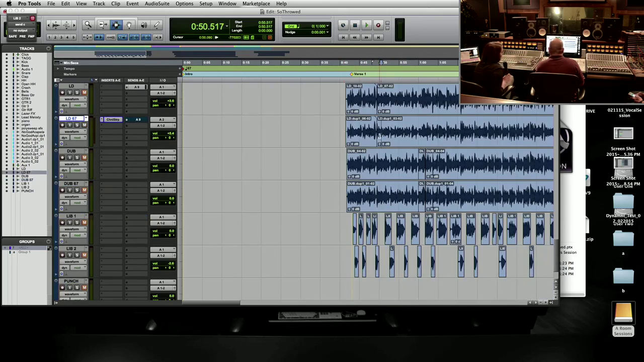
Task: Select the Pencil tool
Action: [x=156, y=25]
